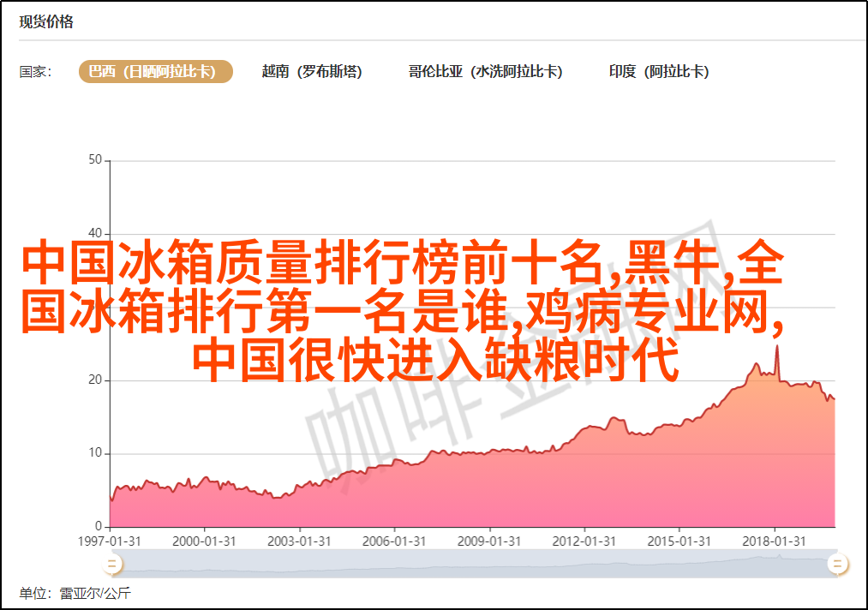
Task: Switch to 越南（罗布斯塔）price data
Action: coord(312,72)
